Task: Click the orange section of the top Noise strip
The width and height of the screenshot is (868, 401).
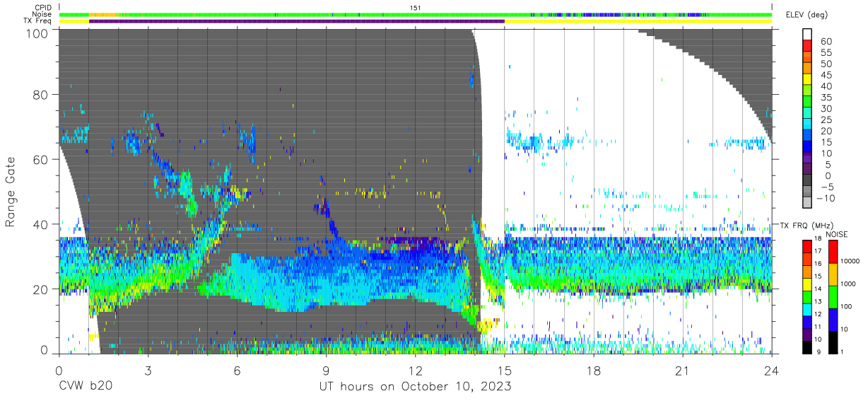Action: [x=105, y=14]
